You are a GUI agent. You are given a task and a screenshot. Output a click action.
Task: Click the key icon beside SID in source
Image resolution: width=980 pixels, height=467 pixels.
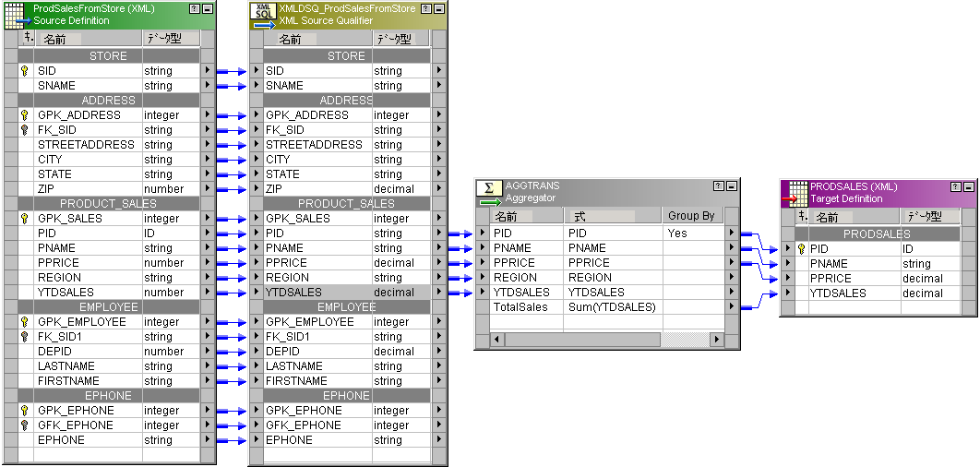(x=25, y=71)
